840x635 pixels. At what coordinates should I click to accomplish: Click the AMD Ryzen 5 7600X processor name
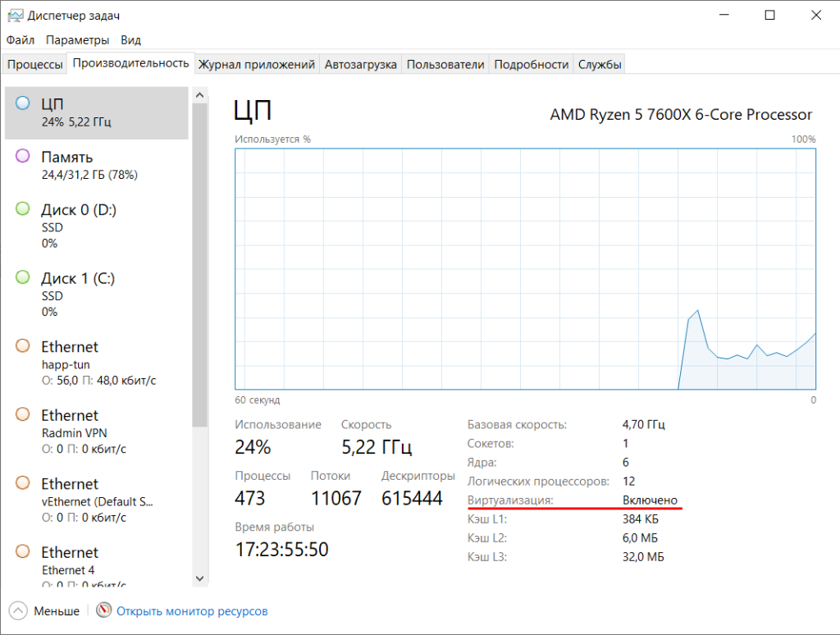[x=681, y=115]
